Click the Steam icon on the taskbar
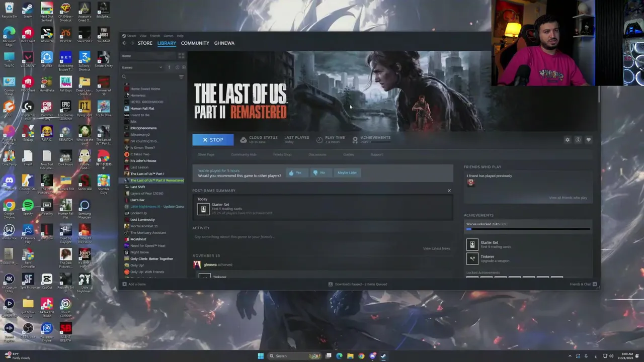Screen dimensions: 644x362 tap(383, 356)
